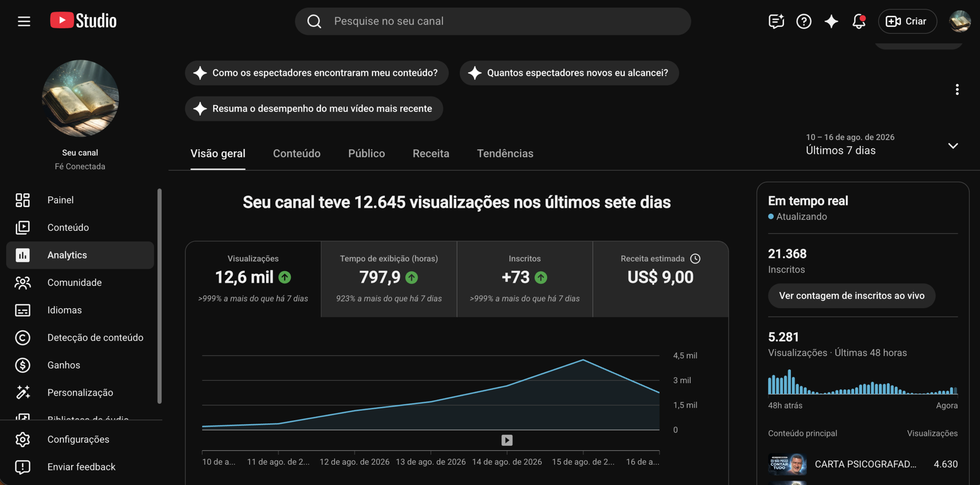980x485 pixels.
Task: Open Painel in the sidebar
Action: (80, 200)
